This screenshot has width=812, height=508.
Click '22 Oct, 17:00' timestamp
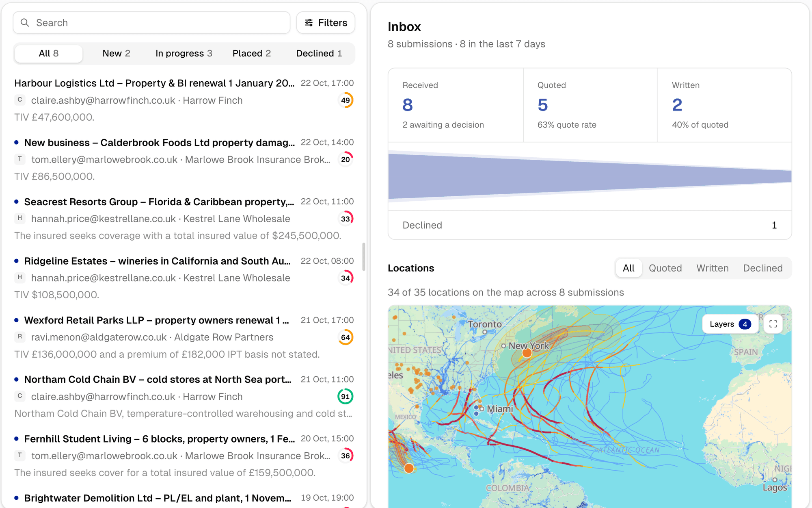(327, 83)
